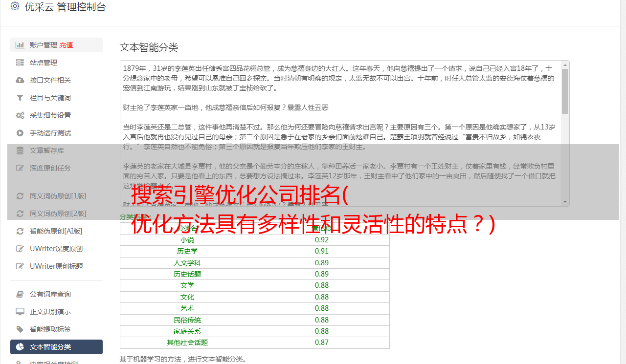Screen dimensions: 626x364
Task: Click the text area vertical scrollbar thumb
Action: pyautogui.click(x=565, y=91)
